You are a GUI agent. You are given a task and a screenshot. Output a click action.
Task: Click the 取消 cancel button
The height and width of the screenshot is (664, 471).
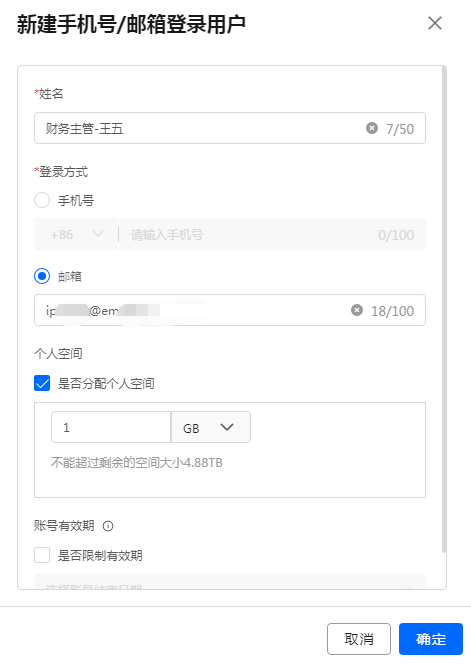359,639
